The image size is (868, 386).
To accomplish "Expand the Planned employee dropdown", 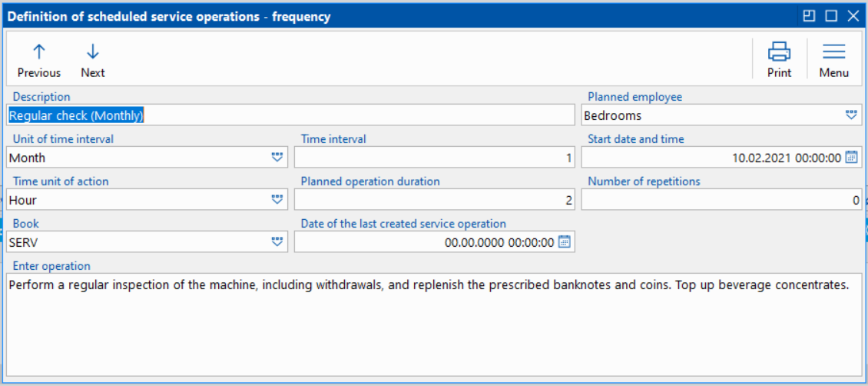I will [851, 115].
